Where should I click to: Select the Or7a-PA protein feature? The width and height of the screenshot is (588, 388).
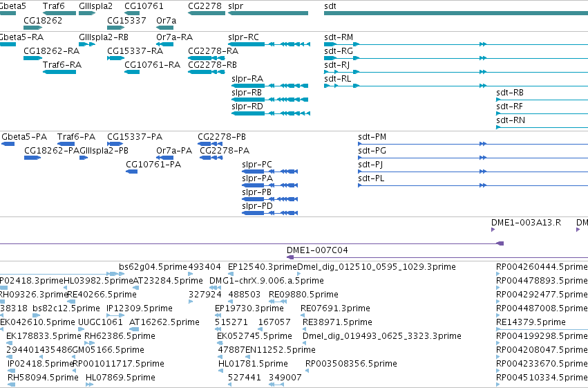click(164, 158)
